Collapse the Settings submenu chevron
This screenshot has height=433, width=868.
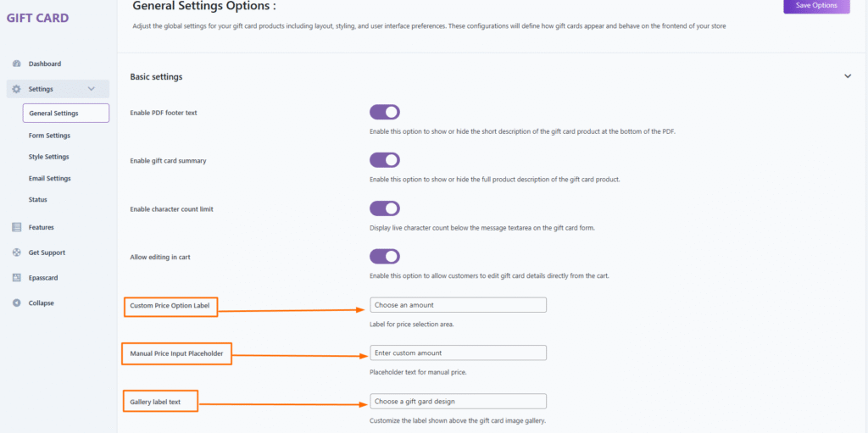(92, 89)
